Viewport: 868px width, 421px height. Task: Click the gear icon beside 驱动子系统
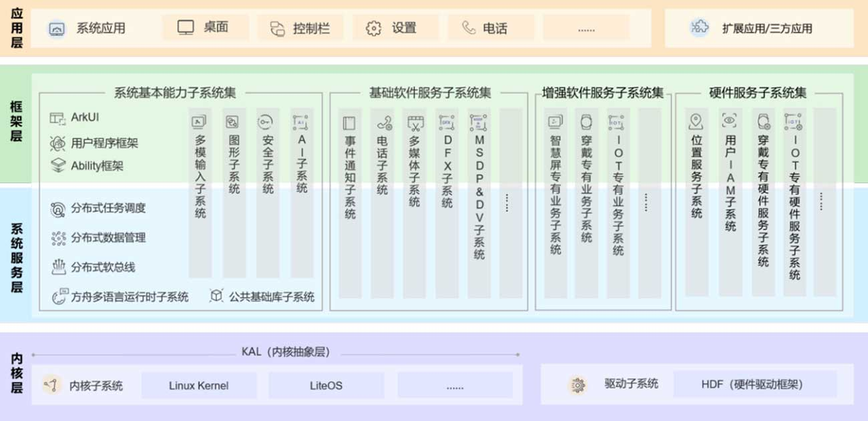[577, 384]
